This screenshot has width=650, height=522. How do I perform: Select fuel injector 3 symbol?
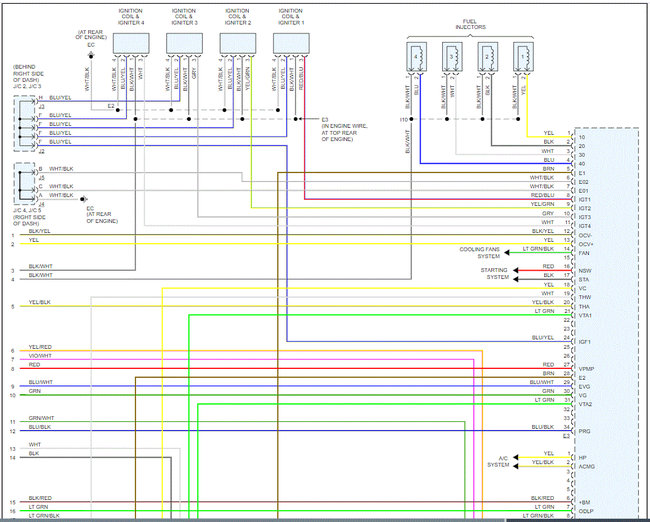coord(452,57)
